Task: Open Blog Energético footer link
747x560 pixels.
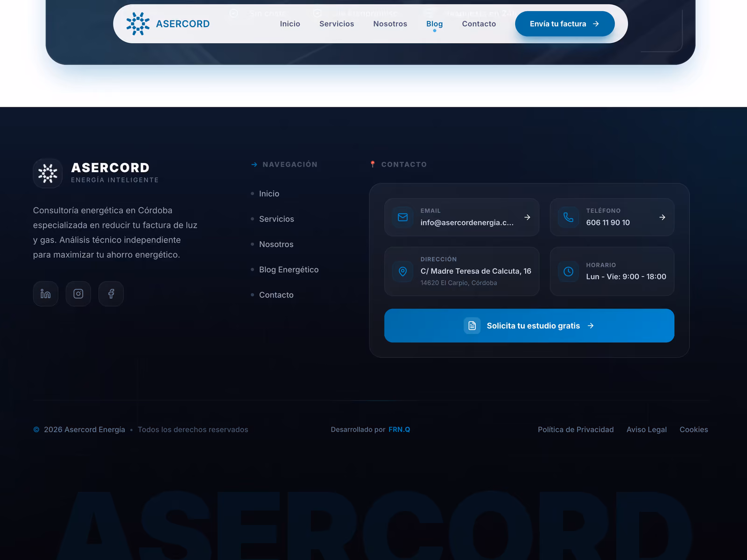Action: click(x=289, y=269)
